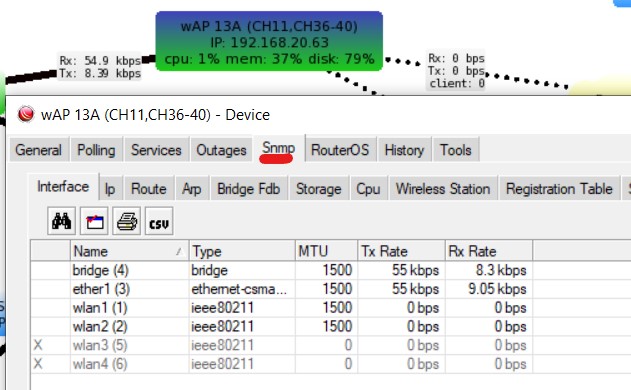The image size is (631, 390).
Task: Click the window view toolbar icon
Action: 94,221
